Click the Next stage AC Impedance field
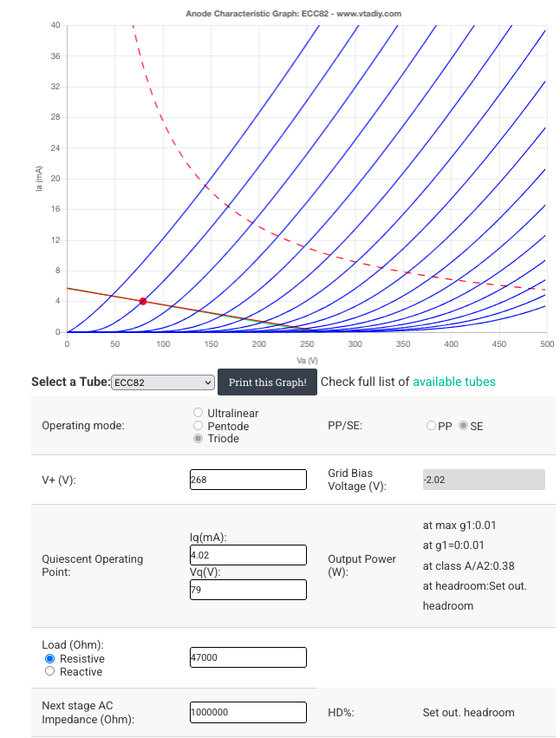 pyautogui.click(x=248, y=712)
